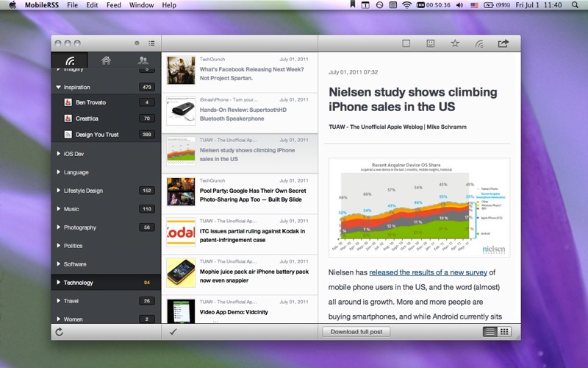Viewport: 588px width, 368px height.
Task: Switch to the Home sidebar tab
Action: coord(106,60)
